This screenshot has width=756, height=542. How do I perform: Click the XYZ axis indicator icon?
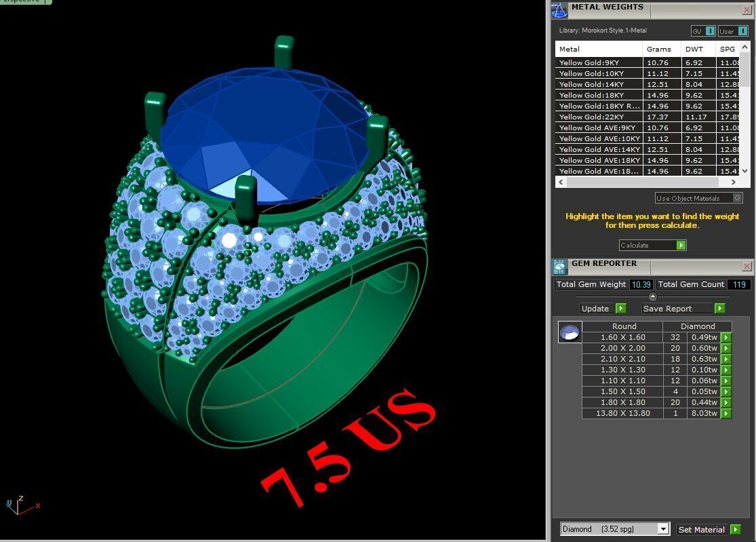22,505
